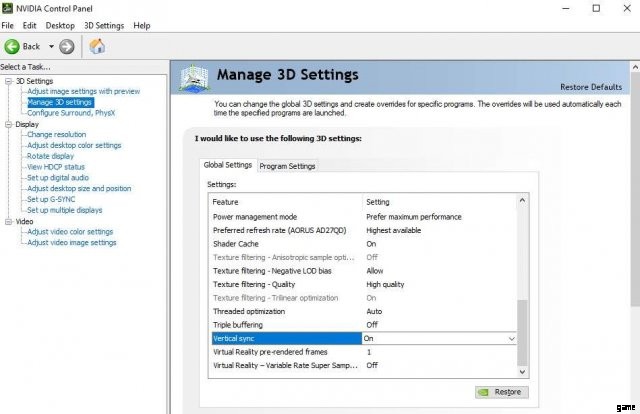Click the Restore Defaults link
This screenshot has width=640, height=414.
591,87
